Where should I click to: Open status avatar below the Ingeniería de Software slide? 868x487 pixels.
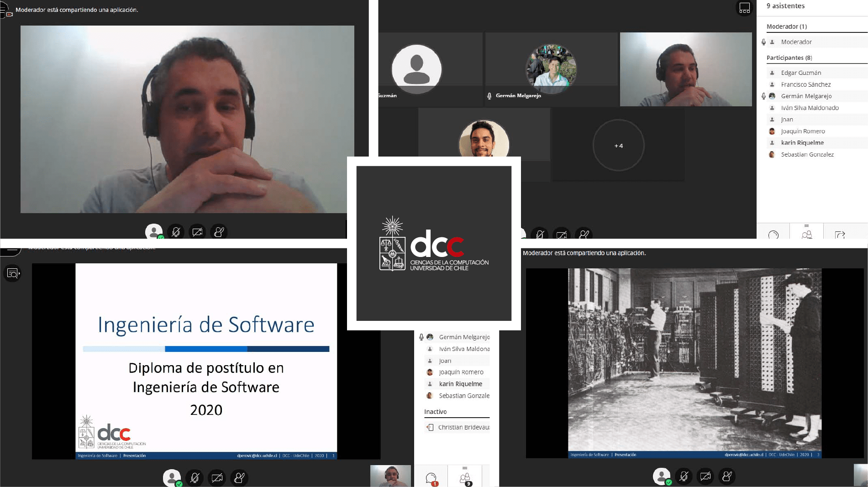coord(172,477)
